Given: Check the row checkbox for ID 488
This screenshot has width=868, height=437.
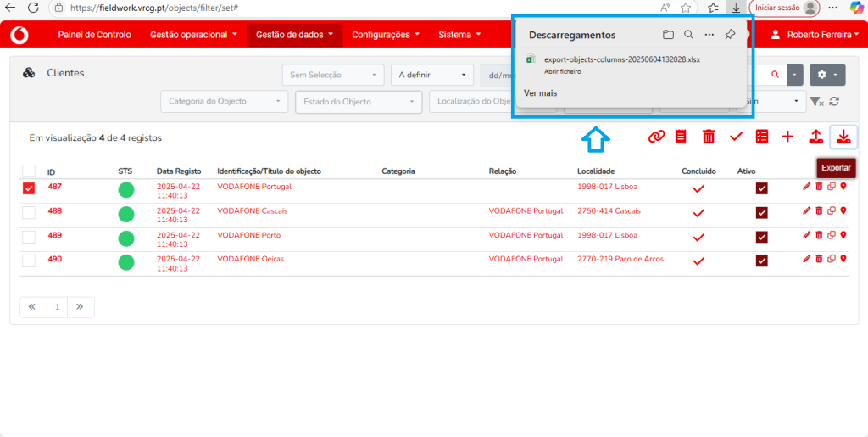Looking at the screenshot, I should pyautogui.click(x=29, y=213).
